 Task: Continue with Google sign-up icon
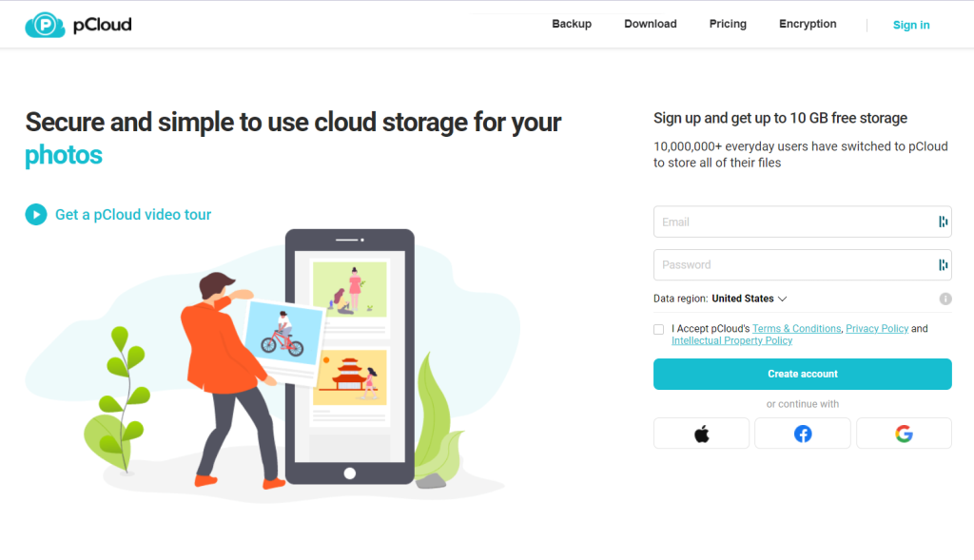click(x=904, y=434)
